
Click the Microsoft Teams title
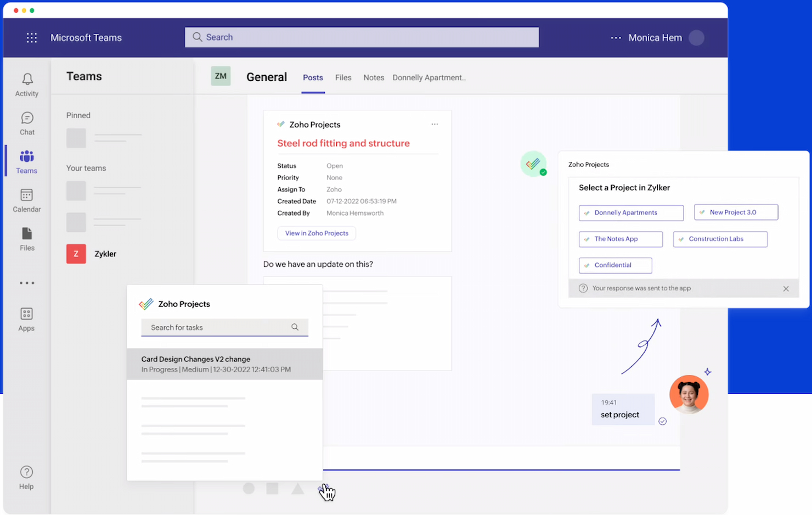pos(86,38)
